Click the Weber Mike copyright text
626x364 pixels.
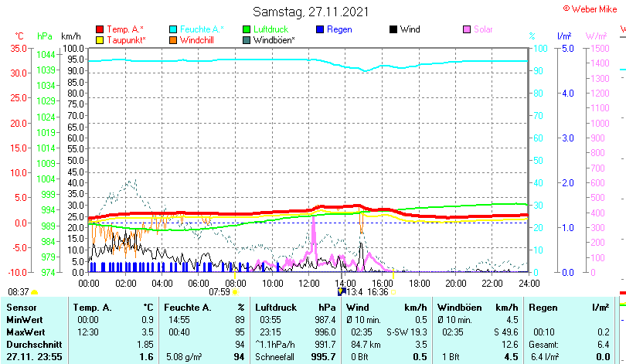(x=592, y=8)
